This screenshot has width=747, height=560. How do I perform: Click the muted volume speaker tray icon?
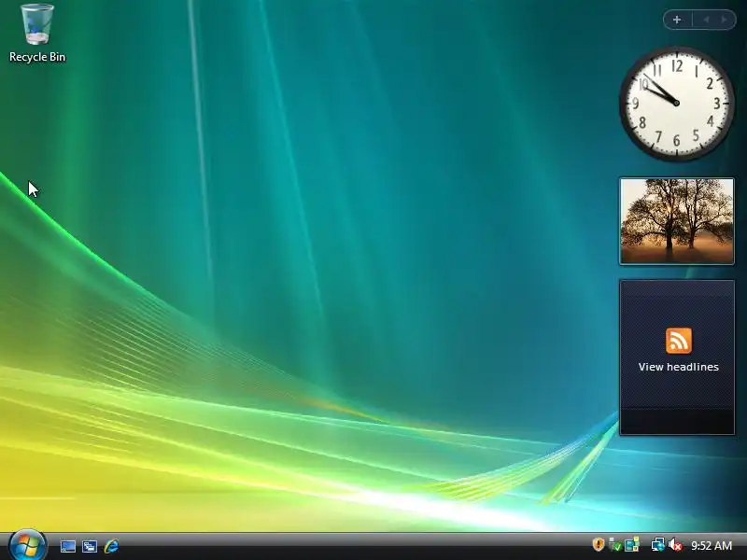coord(675,545)
